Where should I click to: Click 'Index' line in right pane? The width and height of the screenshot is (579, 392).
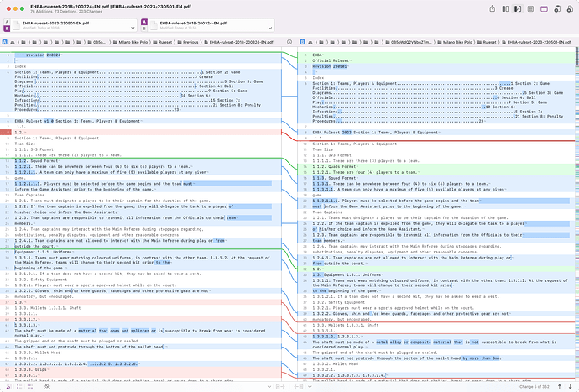pos(318,78)
